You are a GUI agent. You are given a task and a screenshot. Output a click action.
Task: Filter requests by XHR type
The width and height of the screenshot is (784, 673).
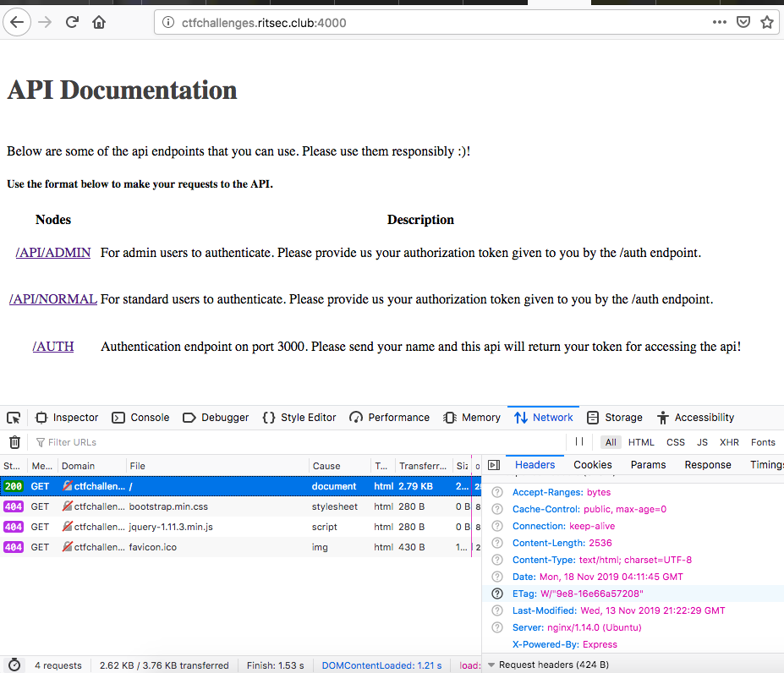[729, 442]
